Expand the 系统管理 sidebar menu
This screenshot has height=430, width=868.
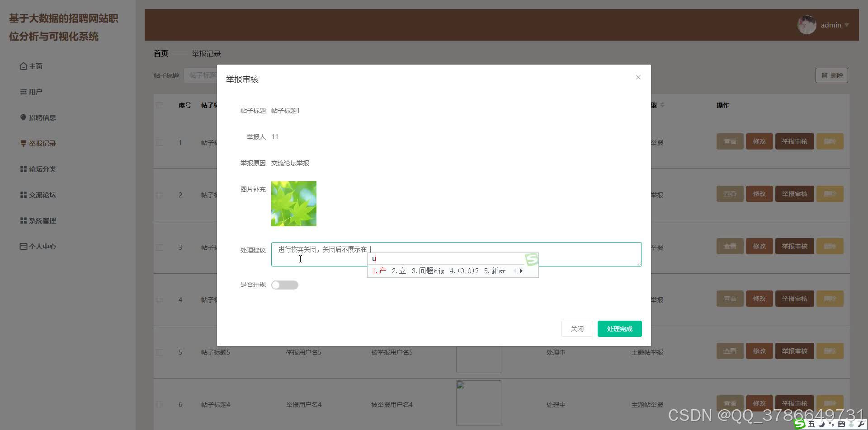(x=38, y=221)
